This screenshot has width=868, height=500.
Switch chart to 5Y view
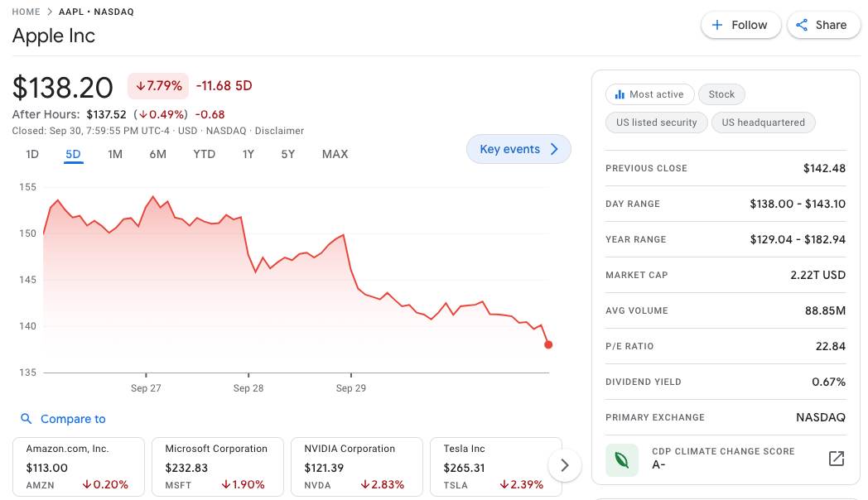tap(287, 154)
